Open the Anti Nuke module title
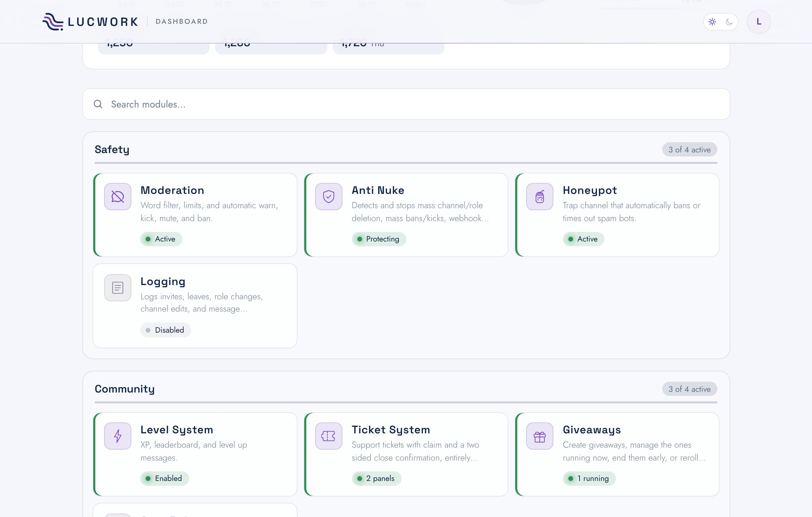Image resolution: width=812 pixels, height=517 pixels. click(x=378, y=190)
